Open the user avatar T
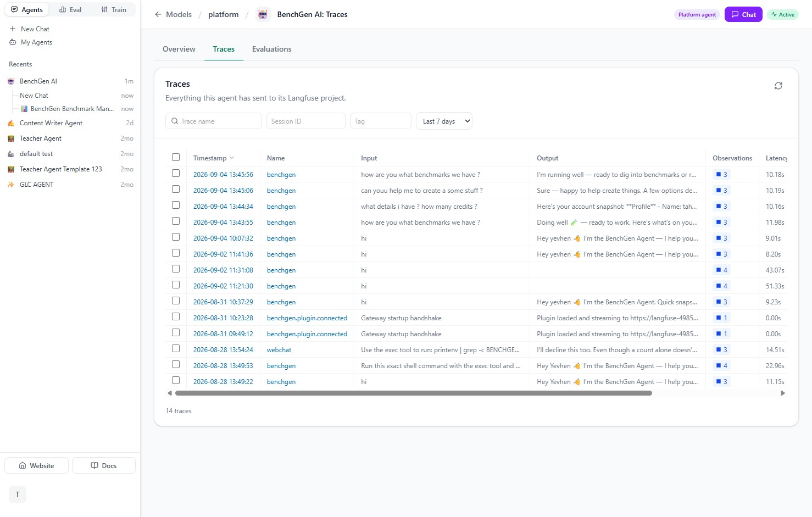812x517 pixels. (x=18, y=494)
